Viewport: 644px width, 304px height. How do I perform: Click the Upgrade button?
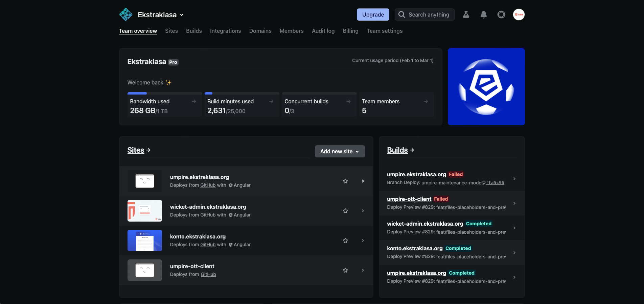tap(373, 15)
